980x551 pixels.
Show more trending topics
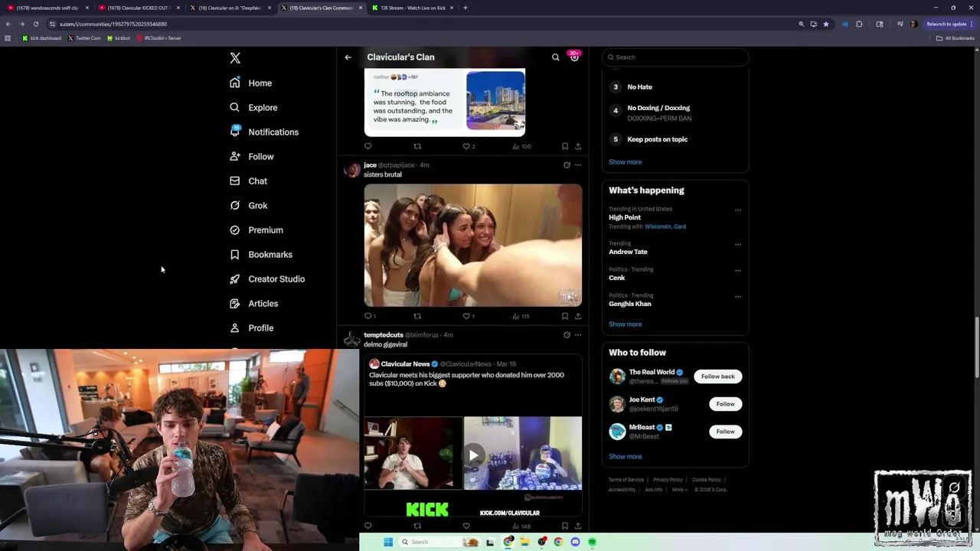coord(626,324)
